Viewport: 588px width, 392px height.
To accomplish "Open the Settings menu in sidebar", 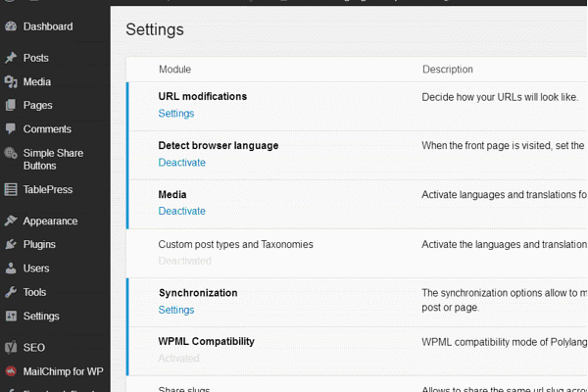I will coord(41,316).
